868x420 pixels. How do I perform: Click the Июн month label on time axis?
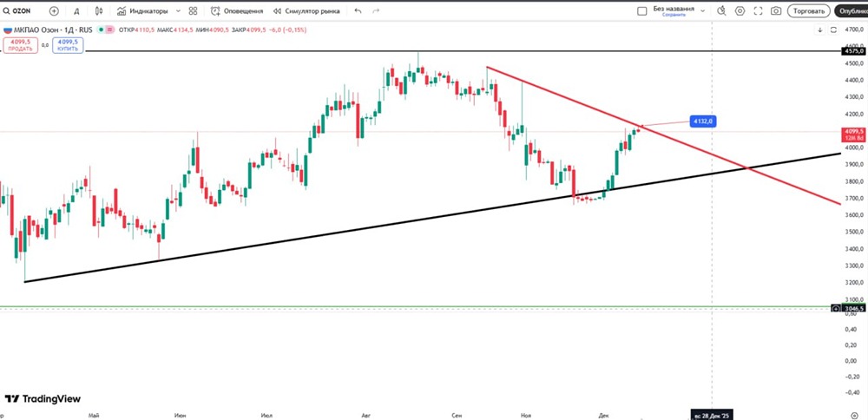tap(180, 415)
